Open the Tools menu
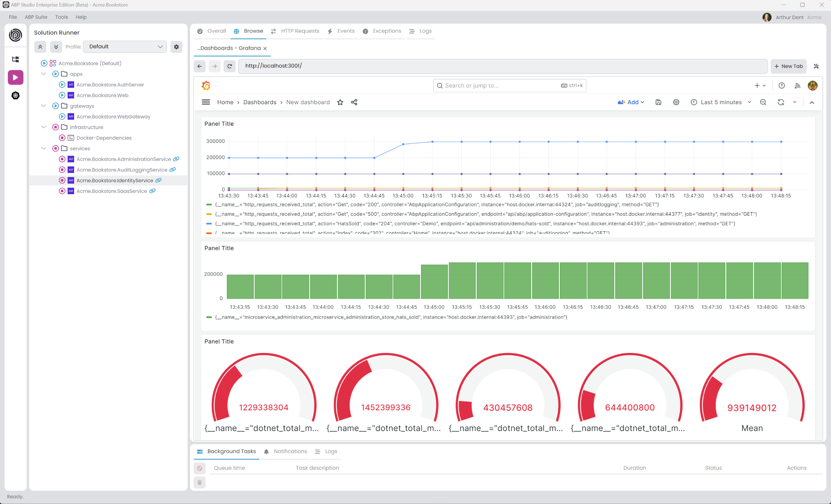 tap(61, 17)
